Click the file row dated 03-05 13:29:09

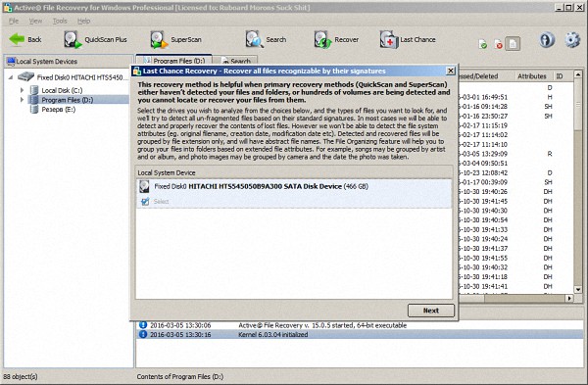coord(515,154)
